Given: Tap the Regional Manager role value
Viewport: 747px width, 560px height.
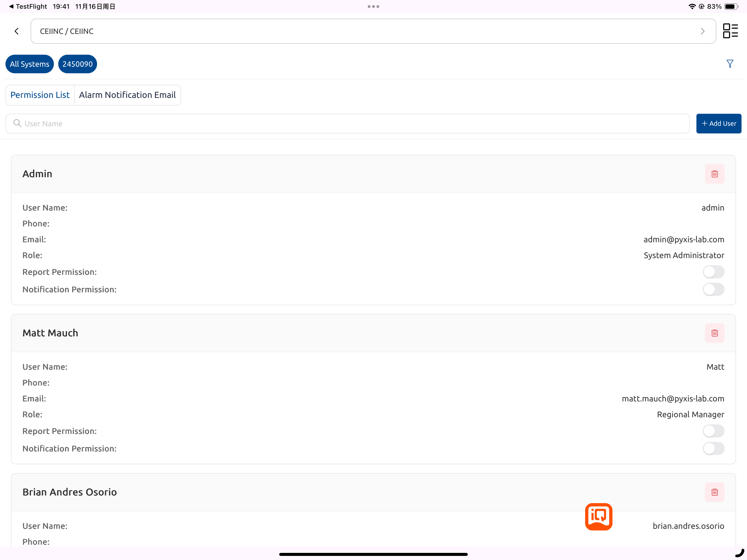Looking at the screenshot, I should pyautogui.click(x=691, y=415).
